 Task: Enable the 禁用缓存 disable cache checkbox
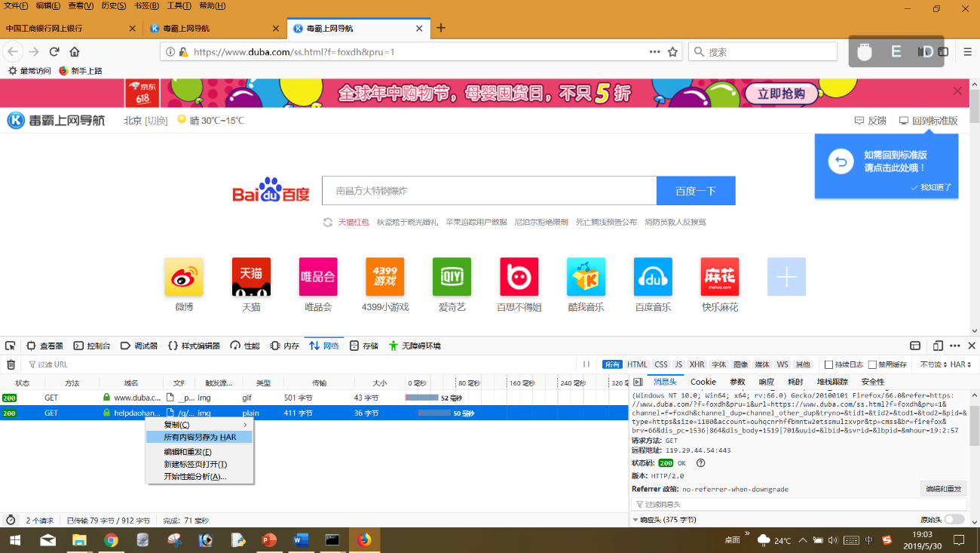872,365
